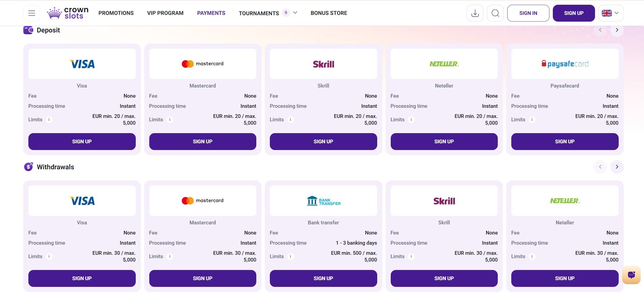The height and width of the screenshot is (296, 644).
Task: Open the VIP Program menu item
Action: [x=165, y=13]
